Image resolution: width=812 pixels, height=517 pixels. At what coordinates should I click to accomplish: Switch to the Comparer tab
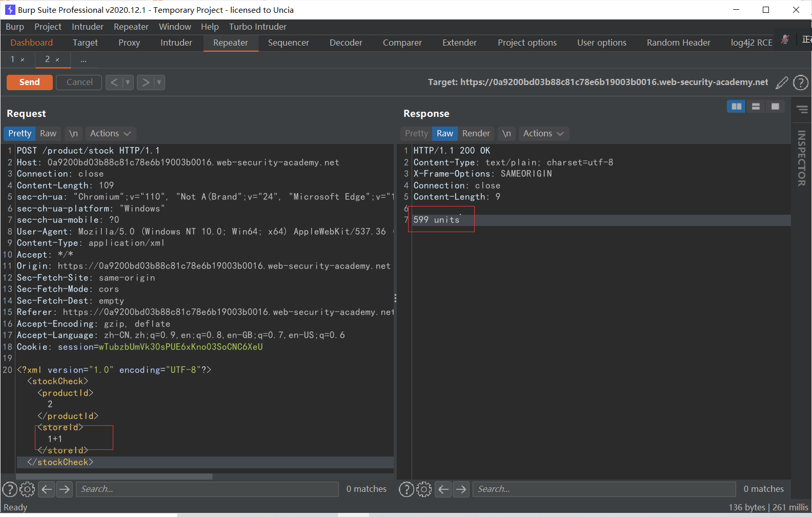coord(402,43)
